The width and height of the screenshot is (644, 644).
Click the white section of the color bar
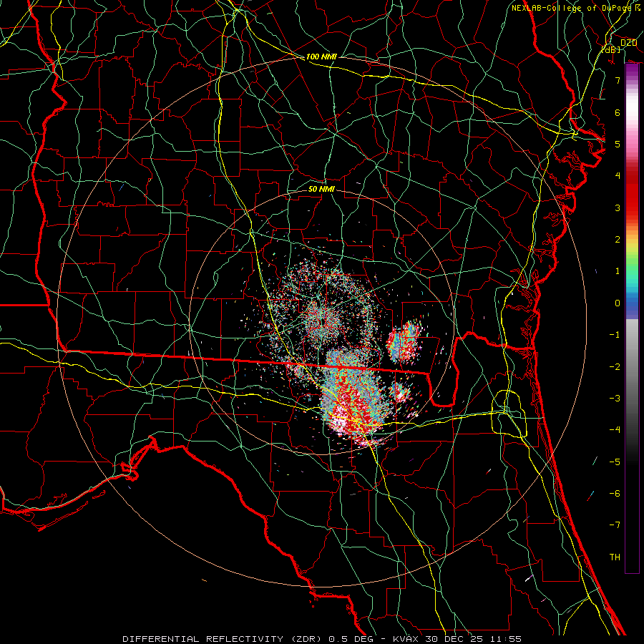click(632, 107)
